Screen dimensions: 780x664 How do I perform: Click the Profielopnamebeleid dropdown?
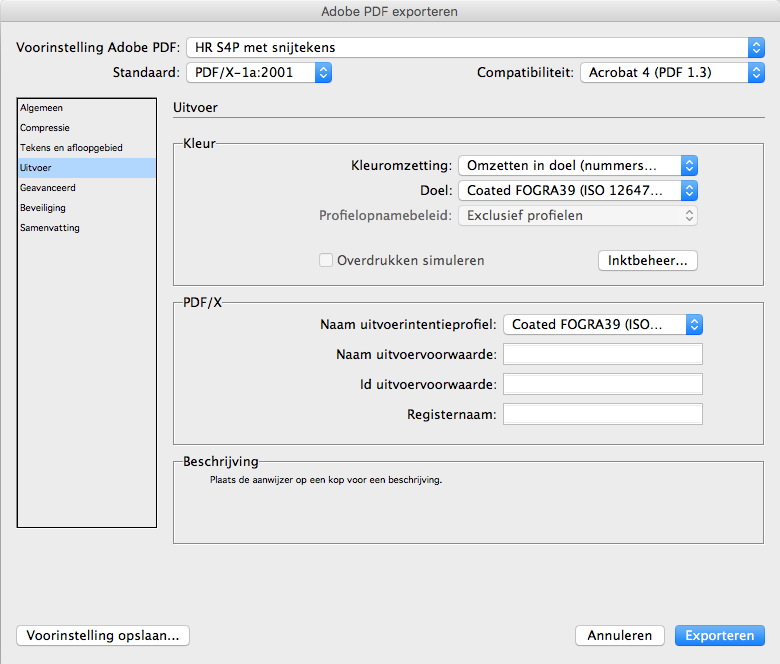click(x=578, y=215)
